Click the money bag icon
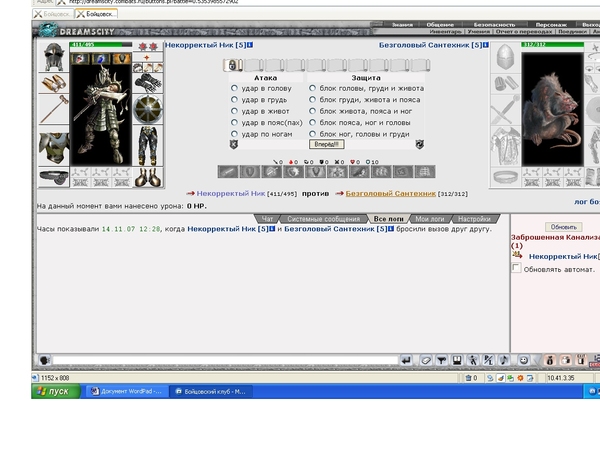600x450 pixels. point(550,360)
